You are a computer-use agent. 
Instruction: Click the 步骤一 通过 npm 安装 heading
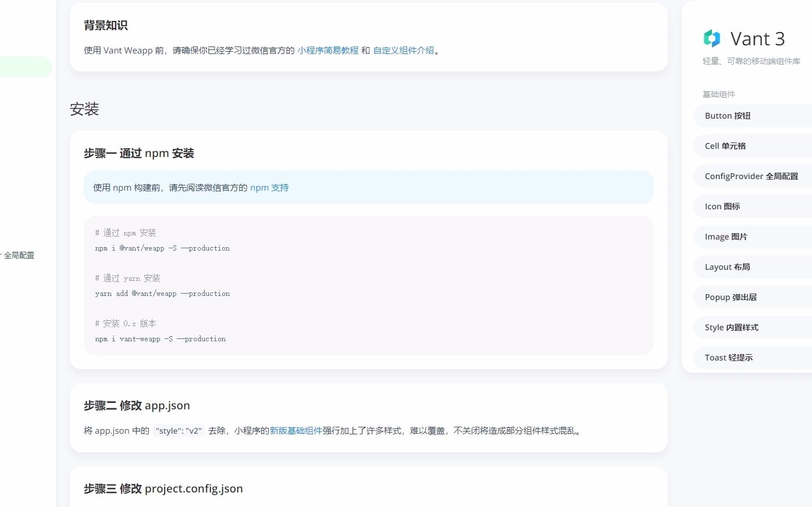139,153
